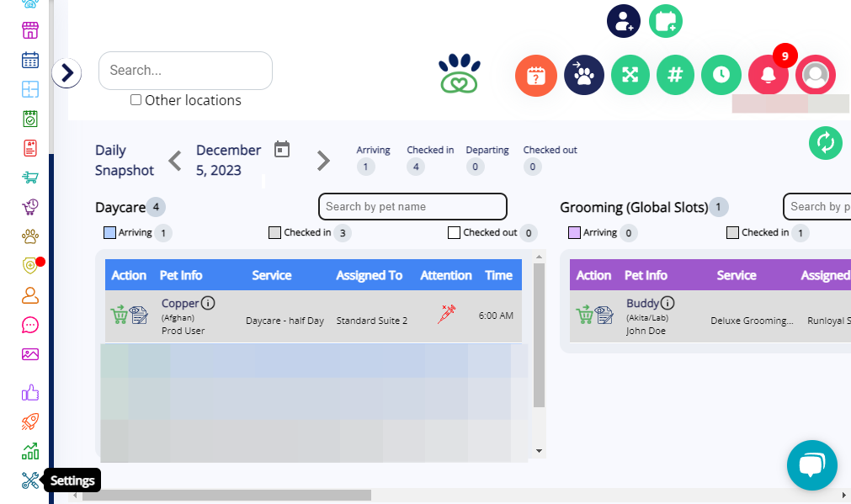Toggle Daycare Checked in filter checkbox
Image resolution: width=851 pixels, height=504 pixels.
274,233
